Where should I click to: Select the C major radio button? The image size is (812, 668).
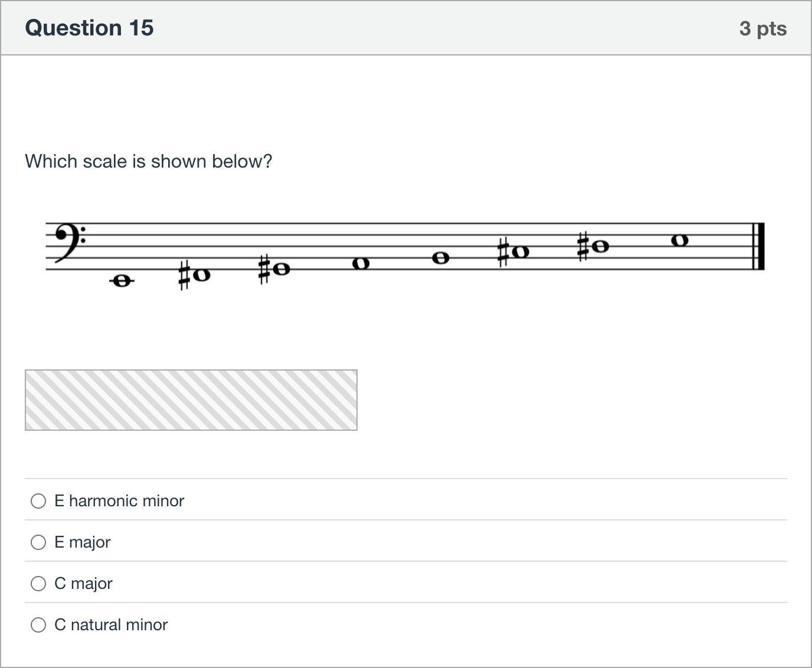(38, 584)
